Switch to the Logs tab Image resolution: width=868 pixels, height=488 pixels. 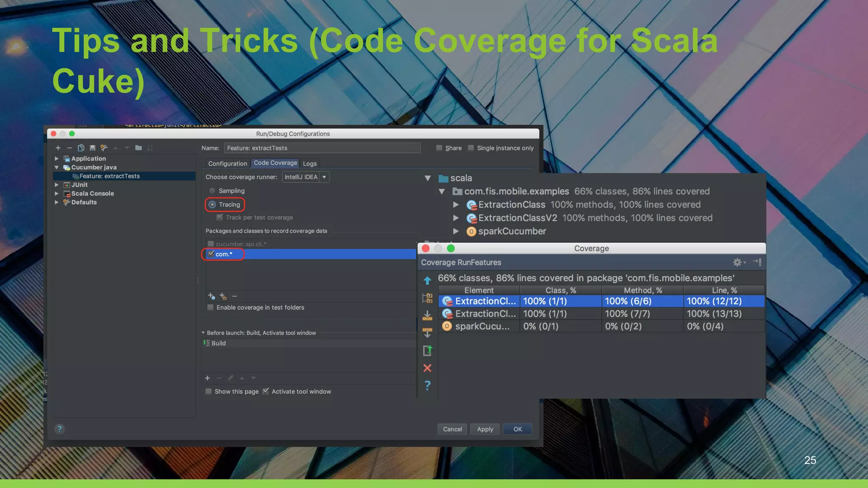pyautogui.click(x=310, y=164)
